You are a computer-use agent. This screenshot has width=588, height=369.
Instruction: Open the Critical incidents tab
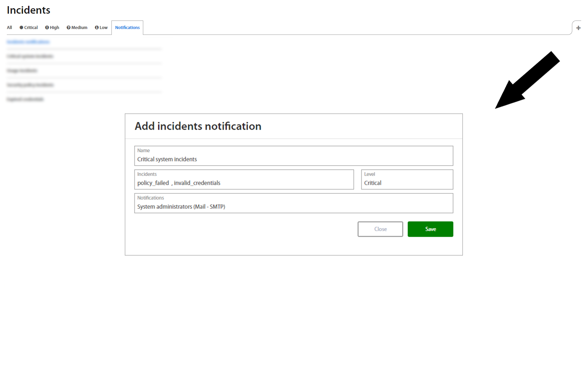point(29,28)
